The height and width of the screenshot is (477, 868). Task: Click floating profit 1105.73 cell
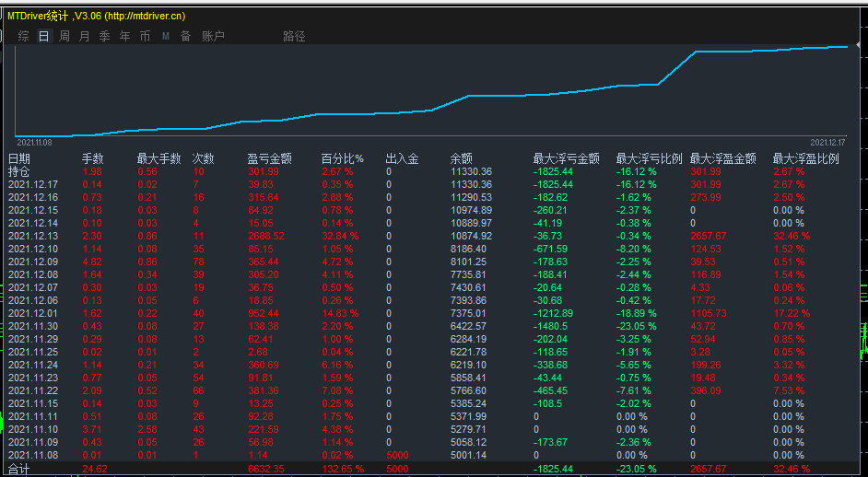708,313
